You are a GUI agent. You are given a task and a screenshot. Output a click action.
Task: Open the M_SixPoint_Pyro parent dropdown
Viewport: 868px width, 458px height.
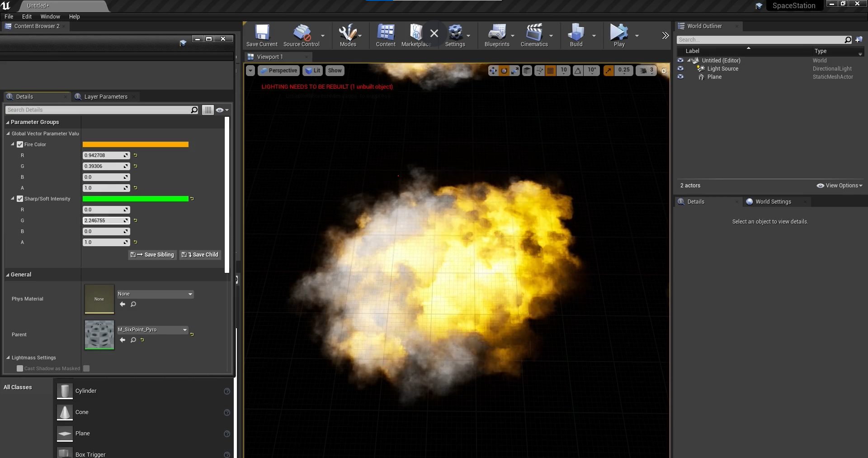[152, 330]
